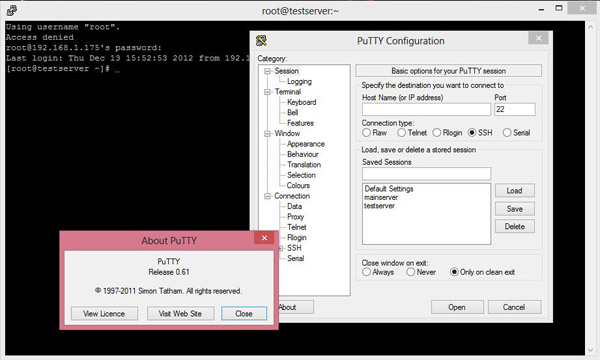Close the About PuTTY dialog with X
Image resolution: width=600 pixels, height=360 pixels.
coord(264,238)
